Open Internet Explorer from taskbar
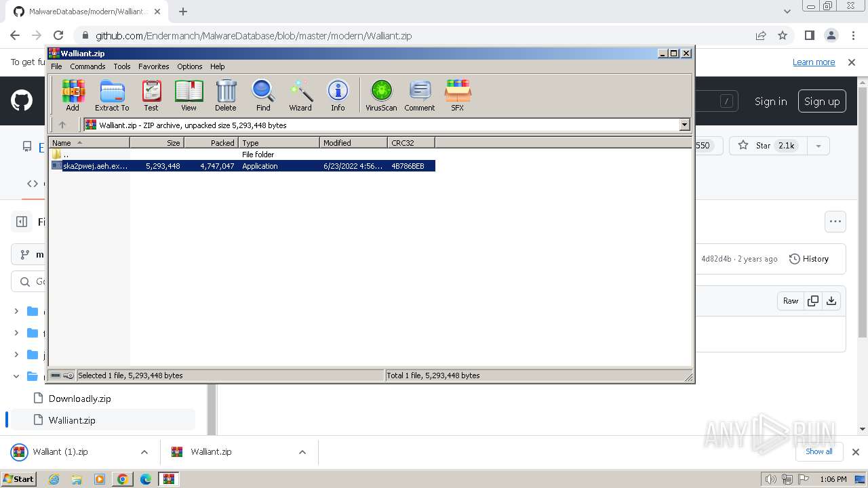 [x=54, y=479]
